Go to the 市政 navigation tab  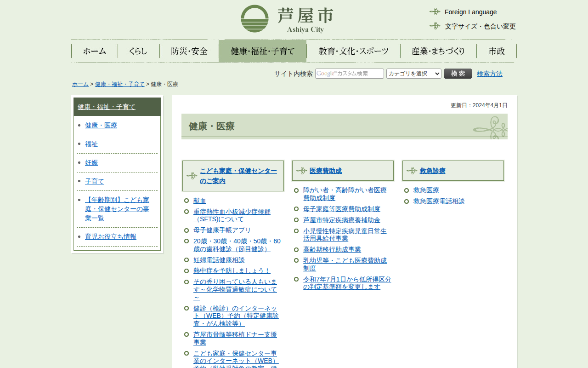497,51
